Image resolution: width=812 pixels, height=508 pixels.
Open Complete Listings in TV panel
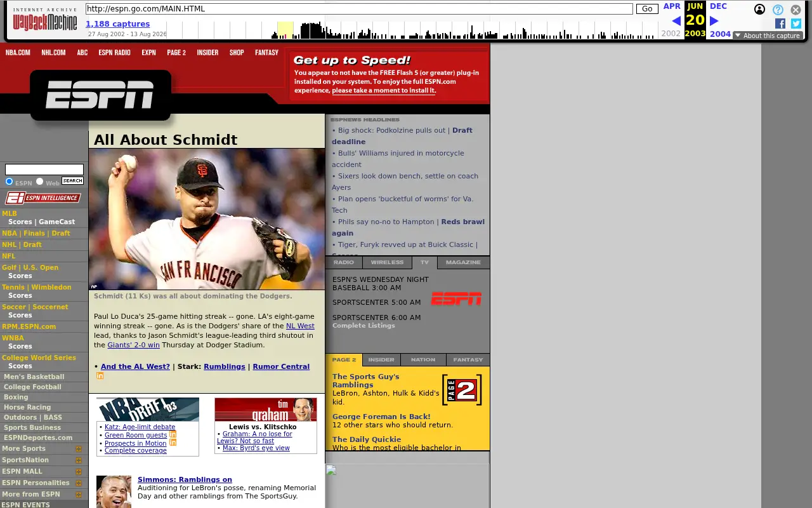click(363, 325)
